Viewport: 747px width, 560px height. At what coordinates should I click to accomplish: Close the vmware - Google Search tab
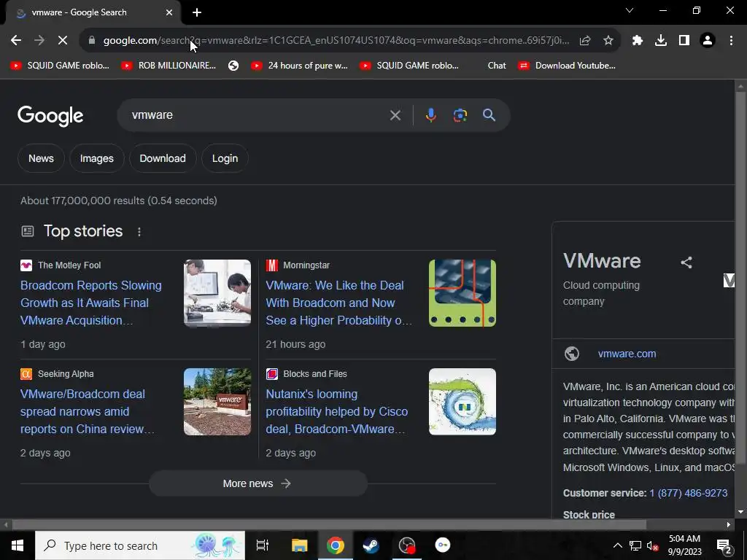(x=169, y=12)
